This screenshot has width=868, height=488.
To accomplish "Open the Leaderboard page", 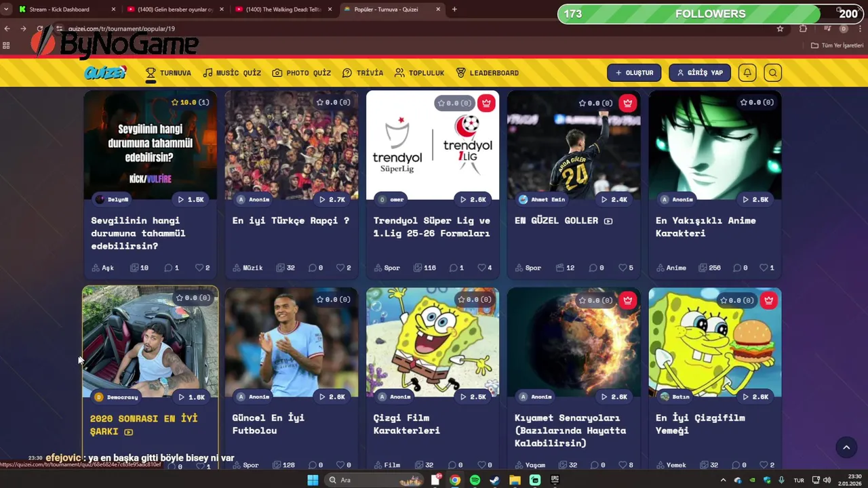I will [488, 73].
